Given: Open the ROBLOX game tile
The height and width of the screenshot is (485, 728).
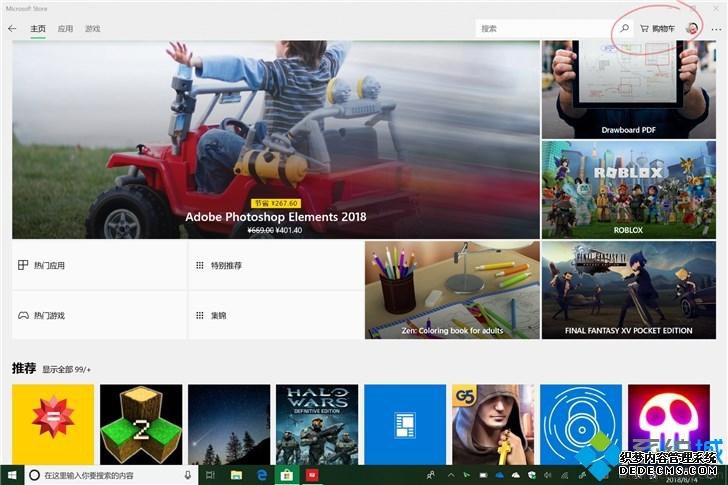Looking at the screenshot, I should (629, 190).
